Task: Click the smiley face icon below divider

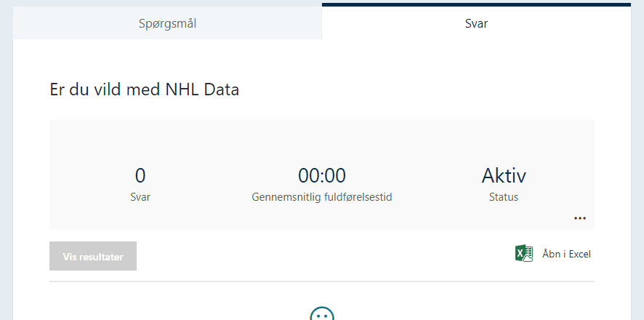Action: tap(322, 316)
